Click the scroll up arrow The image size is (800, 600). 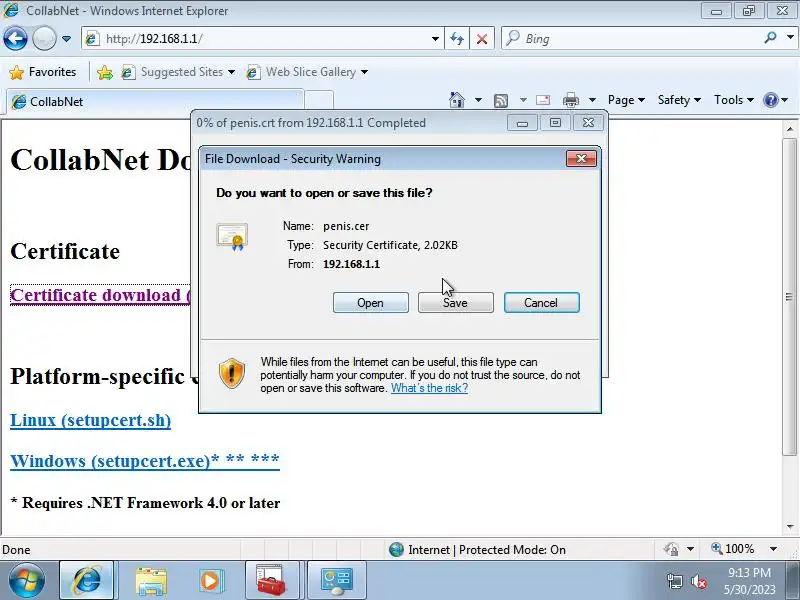click(x=790, y=129)
